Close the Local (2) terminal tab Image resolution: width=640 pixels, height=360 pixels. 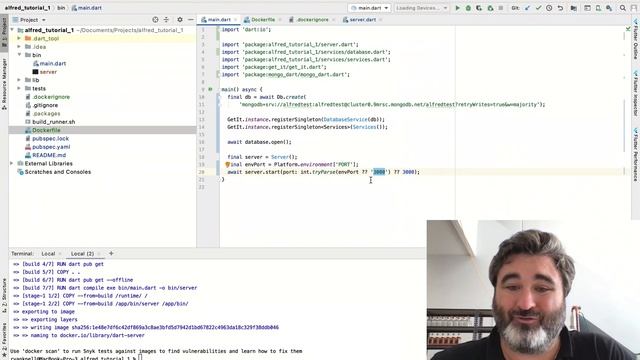[x=99, y=254]
